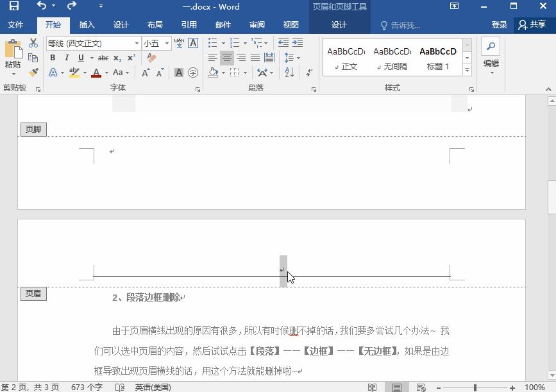Open the font name dropdown
The image size is (556, 392).
(x=137, y=43)
